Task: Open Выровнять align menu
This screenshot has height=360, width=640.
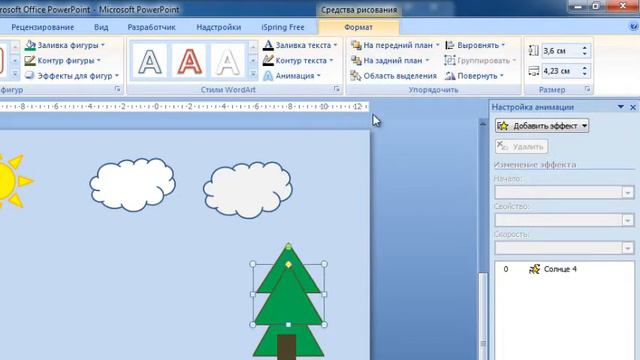Action: click(x=476, y=45)
